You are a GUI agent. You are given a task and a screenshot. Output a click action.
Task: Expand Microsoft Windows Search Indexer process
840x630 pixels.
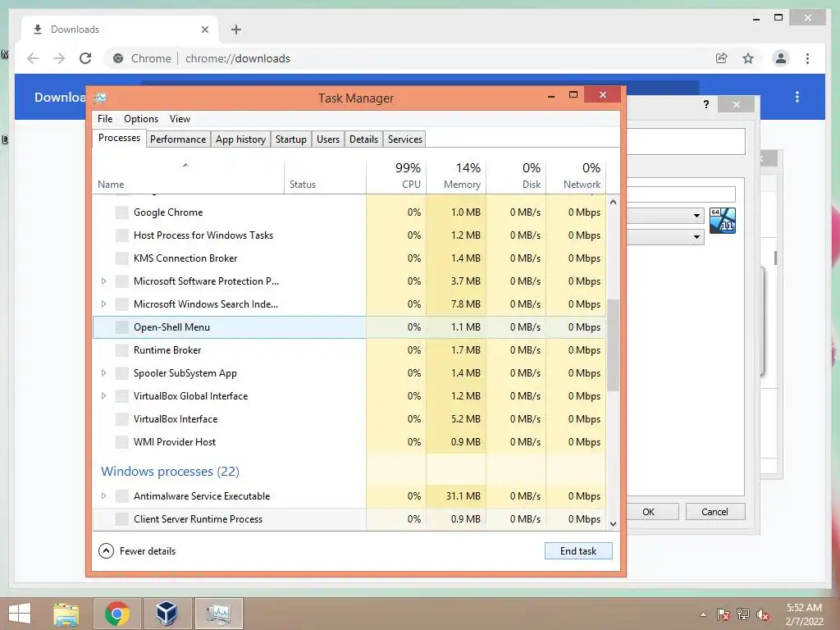(104, 304)
